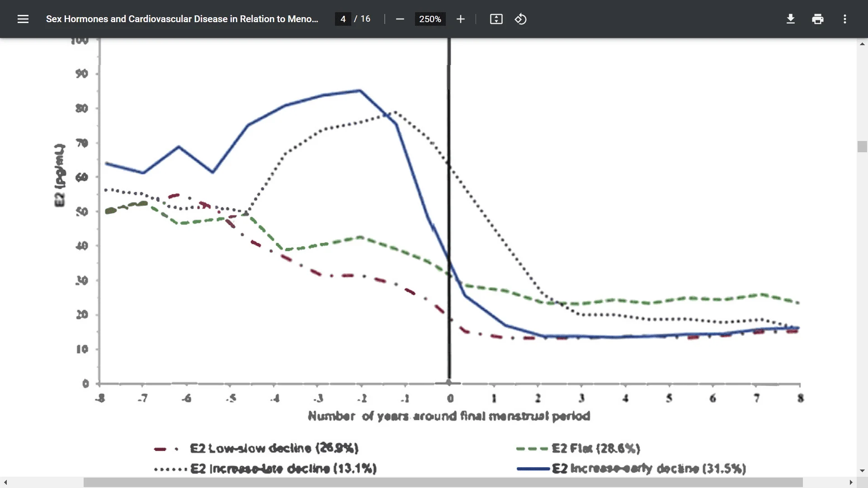Viewport: 868px width, 488px height.
Task: Select the zoom level field showing 250%
Action: 430,19
